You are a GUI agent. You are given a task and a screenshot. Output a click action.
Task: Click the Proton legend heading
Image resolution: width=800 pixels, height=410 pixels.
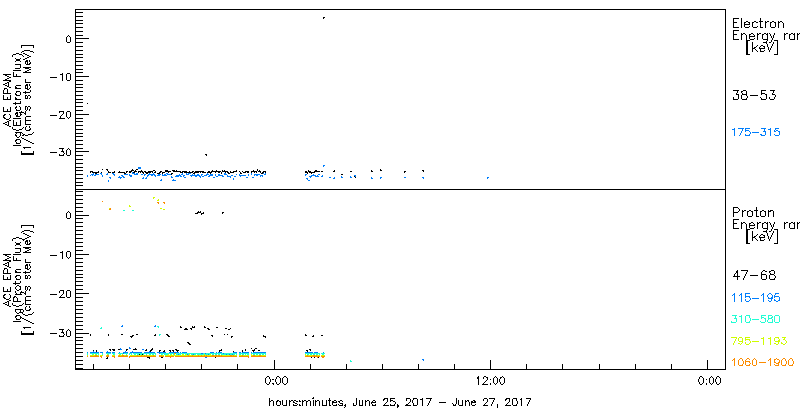tap(753, 212)
